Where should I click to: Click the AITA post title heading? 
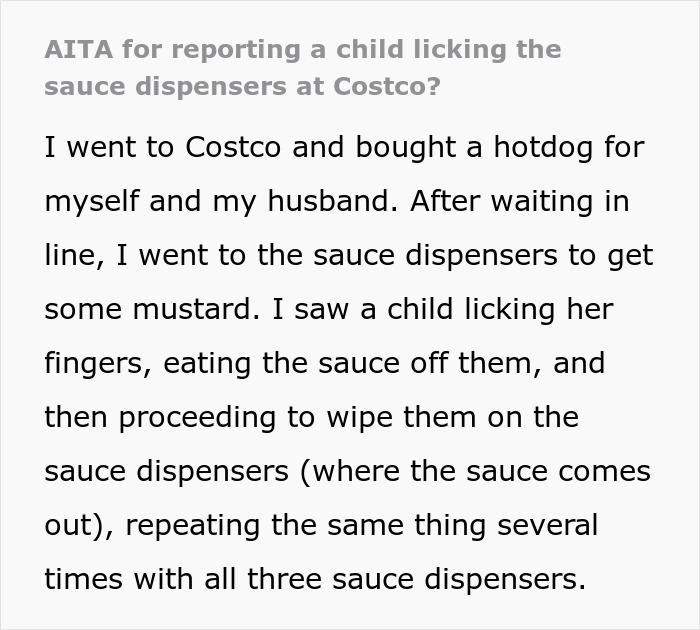coord(303,68)
